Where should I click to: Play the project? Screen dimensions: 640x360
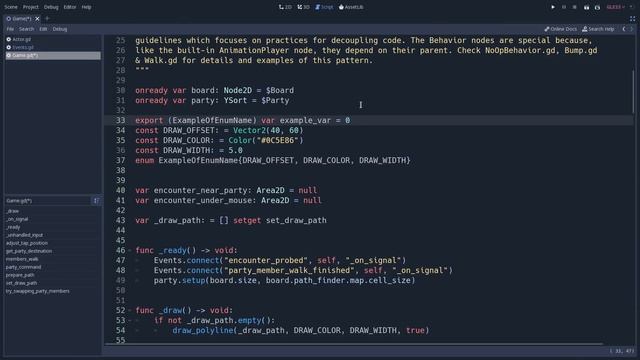point(553,7)
